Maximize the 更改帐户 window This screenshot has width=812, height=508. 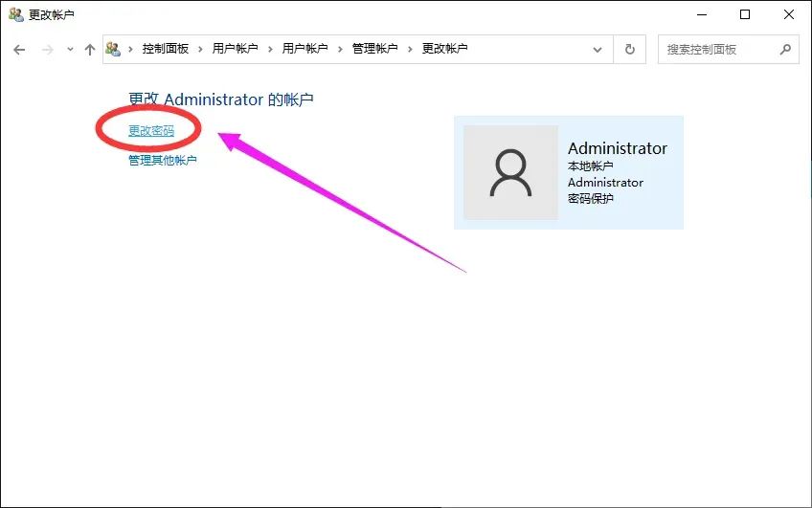(745, 14)
